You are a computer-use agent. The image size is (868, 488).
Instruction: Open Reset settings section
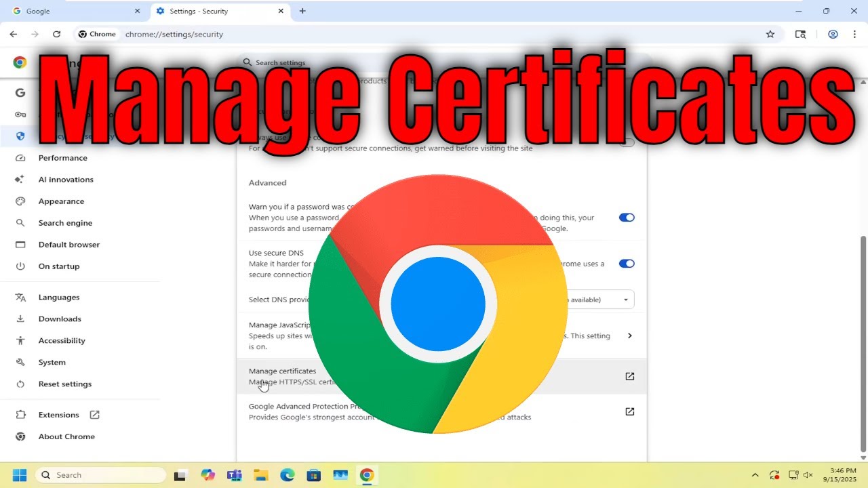64,384
